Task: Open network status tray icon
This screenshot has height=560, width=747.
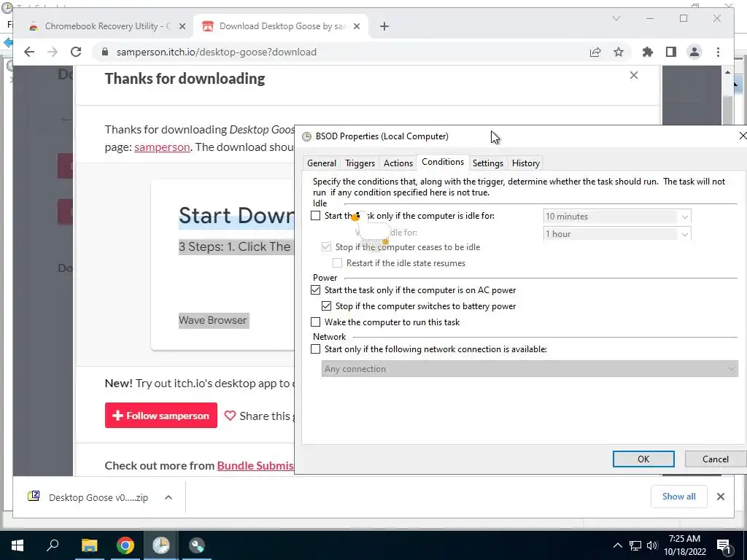Action: 635,545
